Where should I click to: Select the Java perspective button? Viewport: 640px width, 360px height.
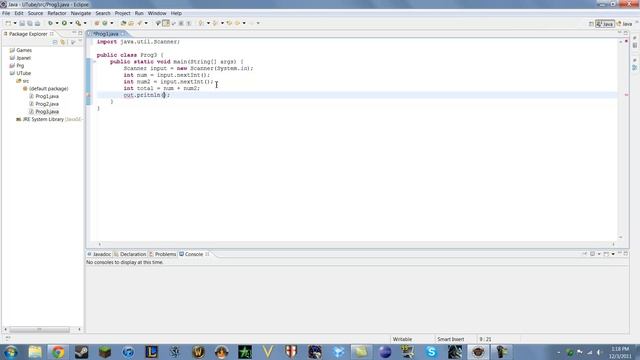604,24
